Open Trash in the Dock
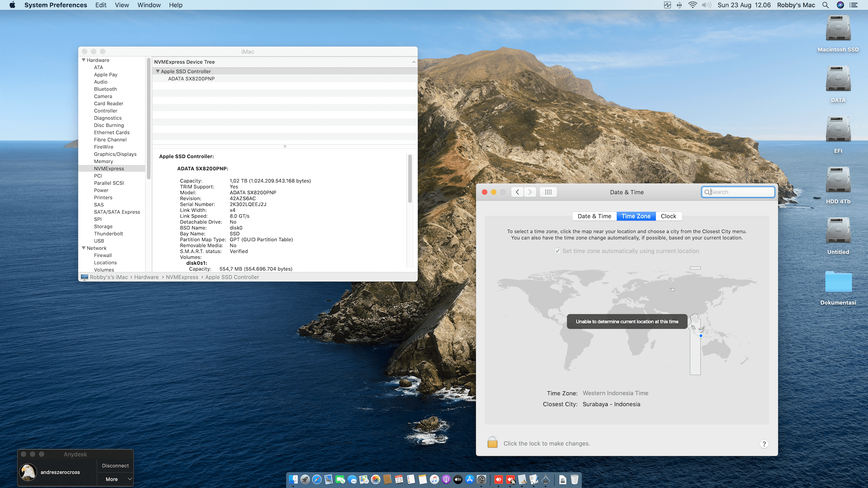This screenshot has height=488, width=868. [575, 479]
